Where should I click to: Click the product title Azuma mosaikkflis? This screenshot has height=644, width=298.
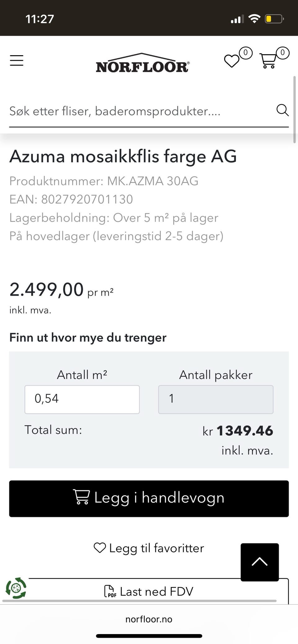(123, 156)
